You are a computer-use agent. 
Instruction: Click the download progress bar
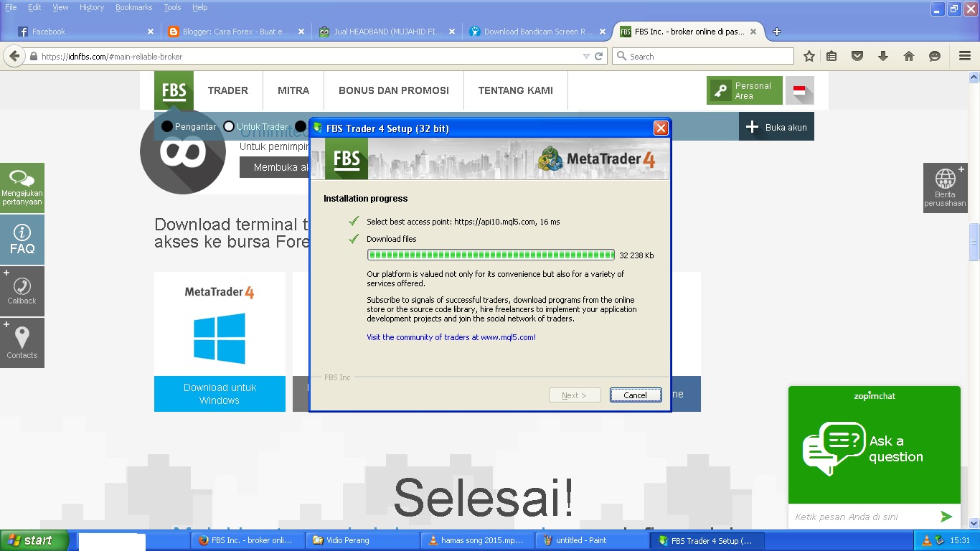(x=491, y=255)
